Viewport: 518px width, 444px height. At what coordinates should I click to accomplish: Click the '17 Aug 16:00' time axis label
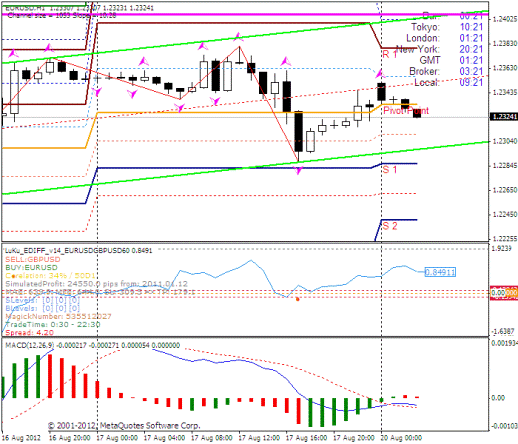coord(306,438)
